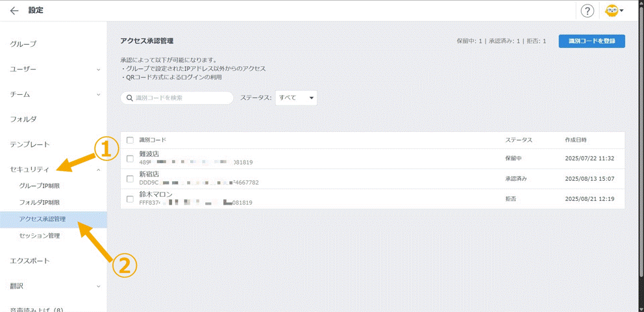644x312 pixels.
Task: Click the 鈴木マロン entry name
Action: 156,195
